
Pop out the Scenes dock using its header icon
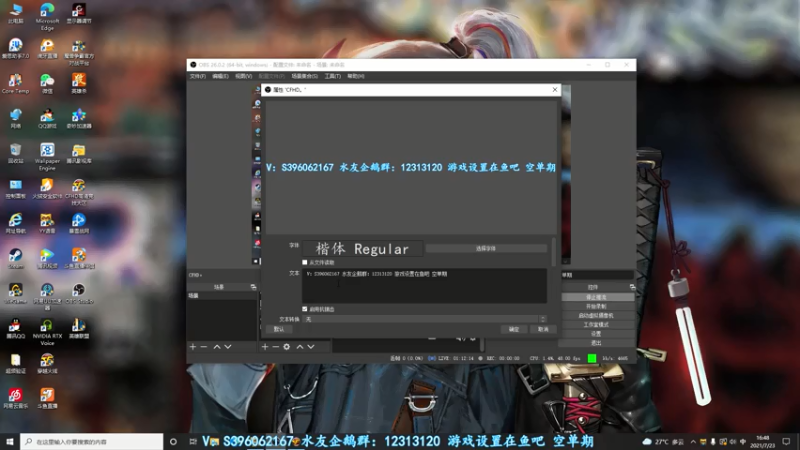click(253, 287)
